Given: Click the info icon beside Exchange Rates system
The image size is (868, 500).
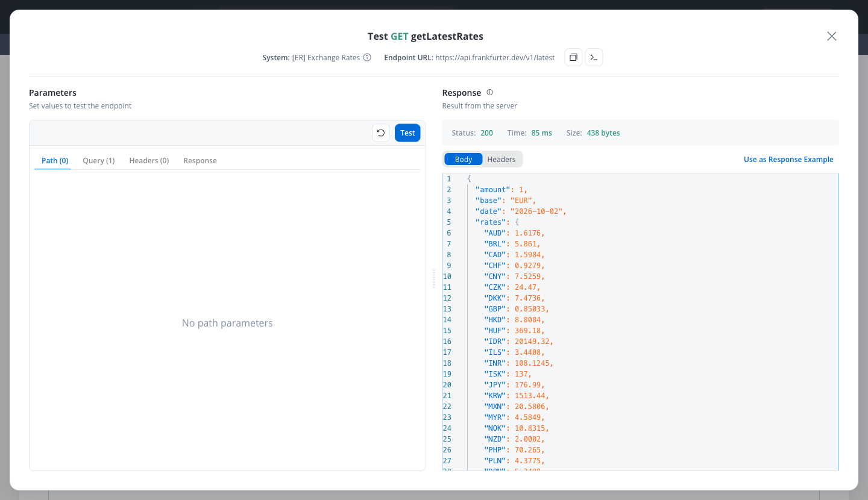Looking at the screenshot, I should [367, 58].
